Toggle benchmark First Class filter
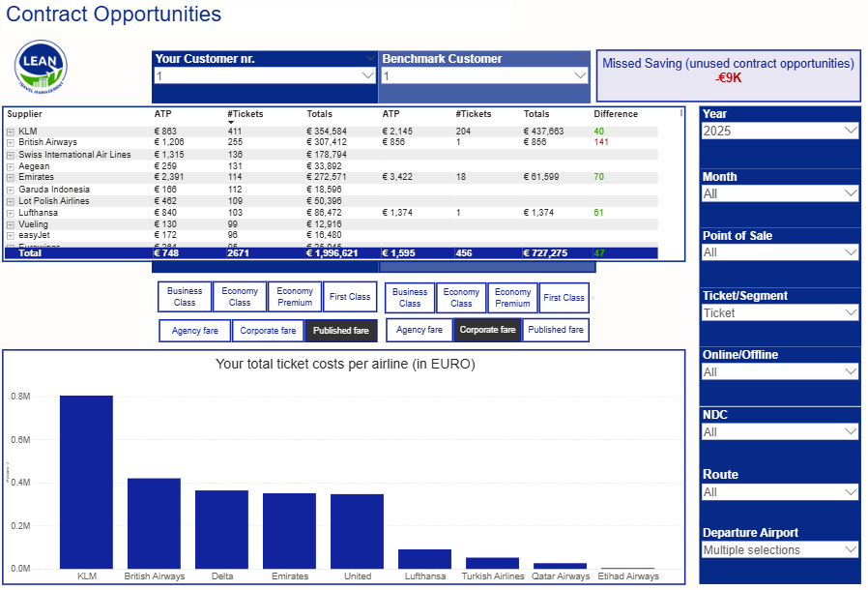The width and height of the screenshot is (868, 590). pyautogui.click(x=564, y=298)
